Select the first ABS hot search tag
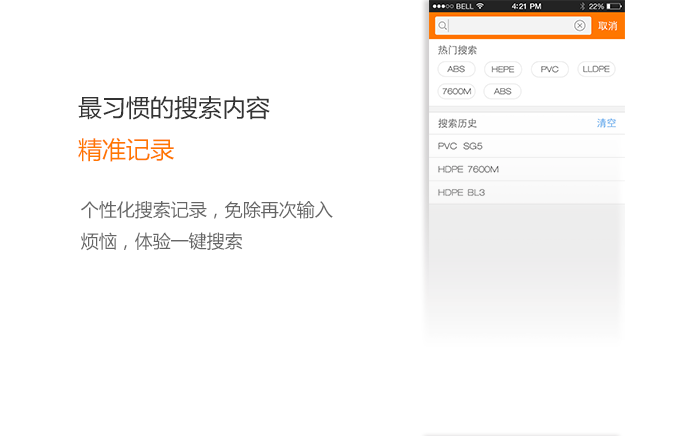Viewport: 699px width, 436px height. [x=456, y=69]
